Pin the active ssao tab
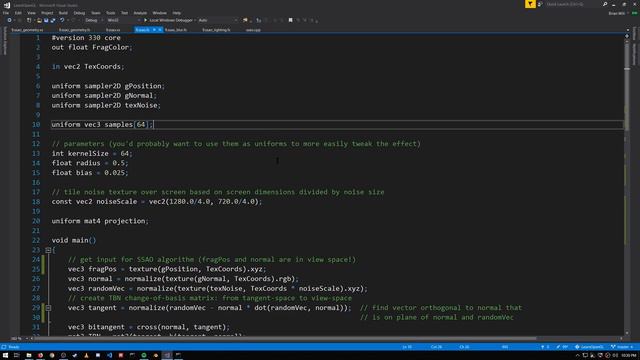The image size is (640, 360). point(154,30)
